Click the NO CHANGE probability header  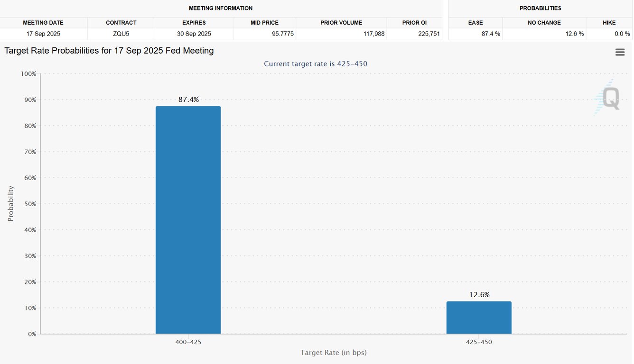point(544,22)
